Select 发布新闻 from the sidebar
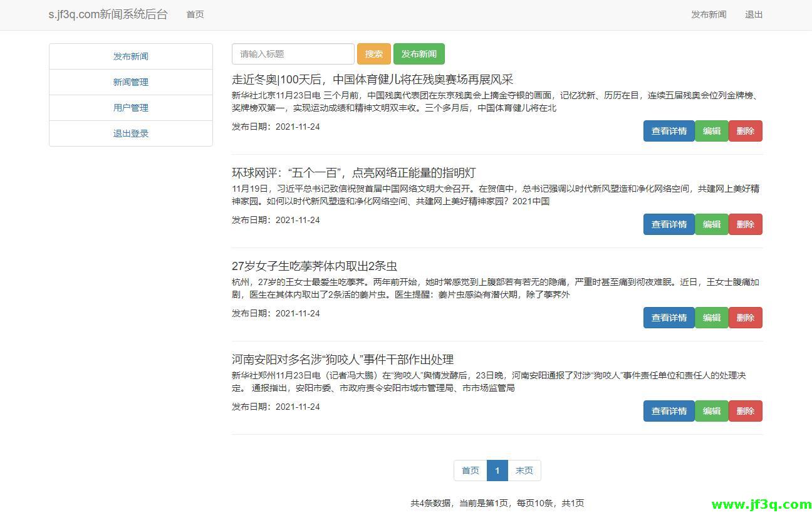The height and width of the screenshot is (515, 812). (x=130, y=56)
